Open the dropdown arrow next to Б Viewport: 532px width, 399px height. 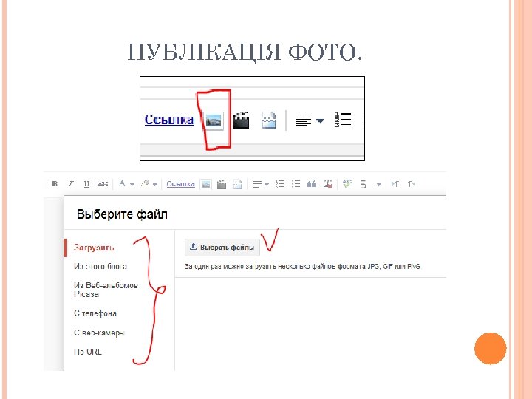point(379,185)
